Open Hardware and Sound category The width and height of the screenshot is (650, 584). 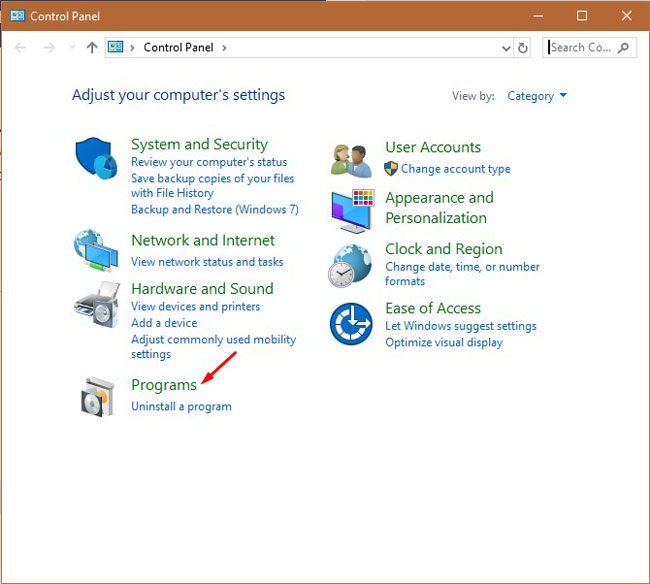[x=202, y=288]
